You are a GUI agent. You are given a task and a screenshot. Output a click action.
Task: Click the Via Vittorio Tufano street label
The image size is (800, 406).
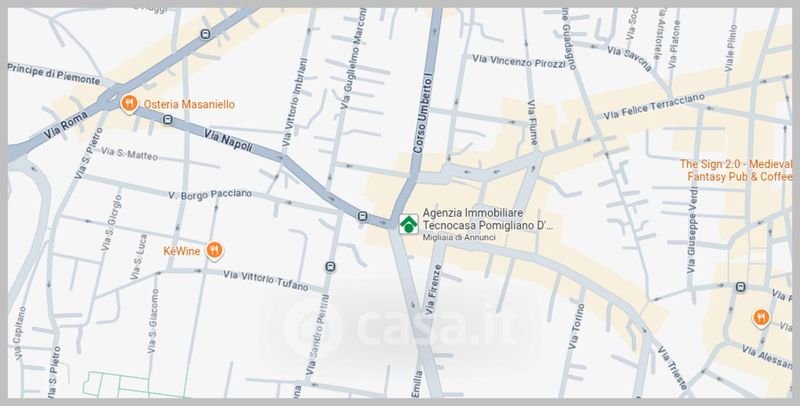pos(266,281)
